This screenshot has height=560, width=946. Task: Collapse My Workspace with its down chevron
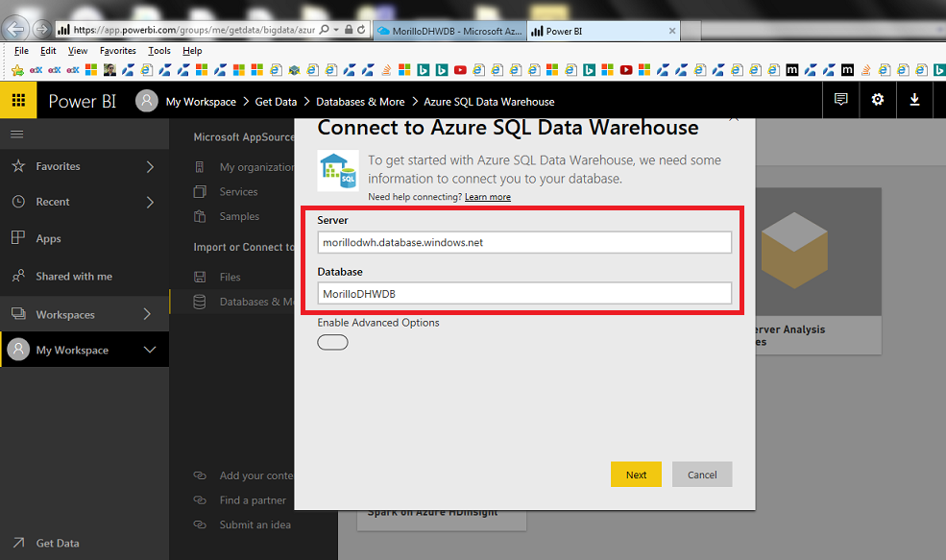pos(150,350)
